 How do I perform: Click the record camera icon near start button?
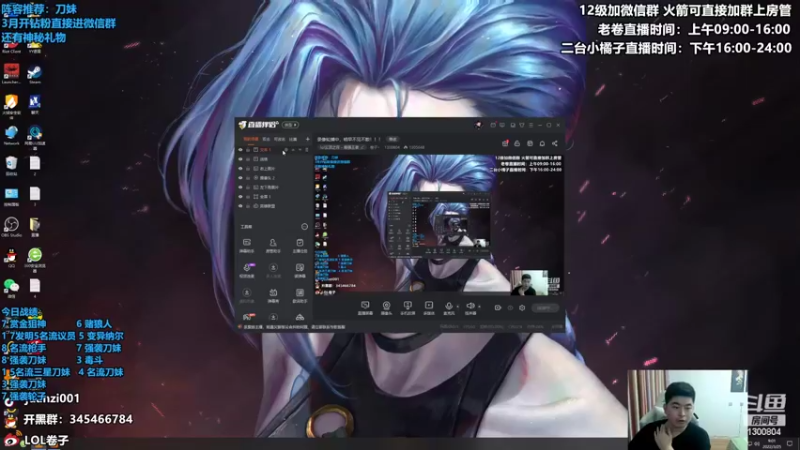tap(498, 308)
